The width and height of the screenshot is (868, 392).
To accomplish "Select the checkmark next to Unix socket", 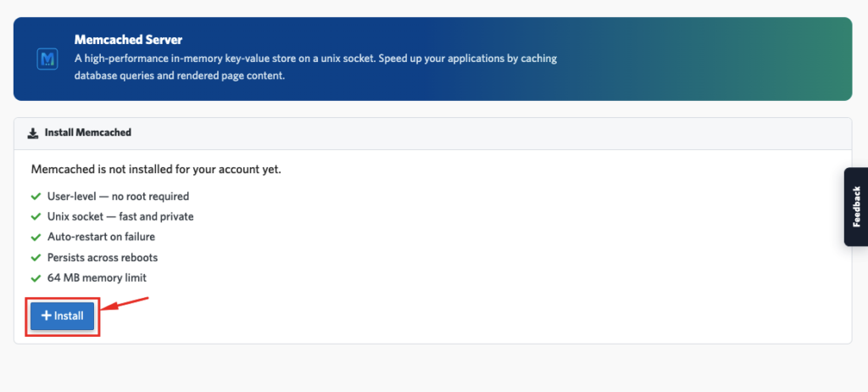I will click(36, 217).
